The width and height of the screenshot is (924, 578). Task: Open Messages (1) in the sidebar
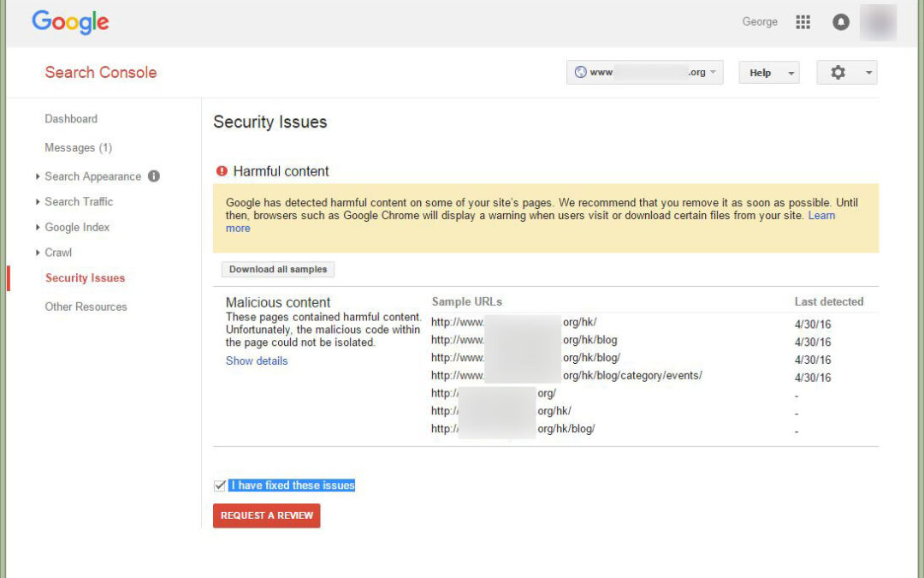(x=79, y=147)
